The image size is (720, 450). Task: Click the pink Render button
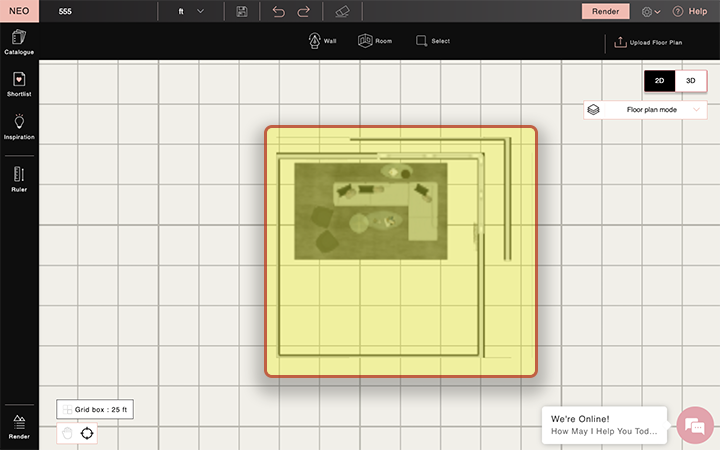[x=605, y=11]
